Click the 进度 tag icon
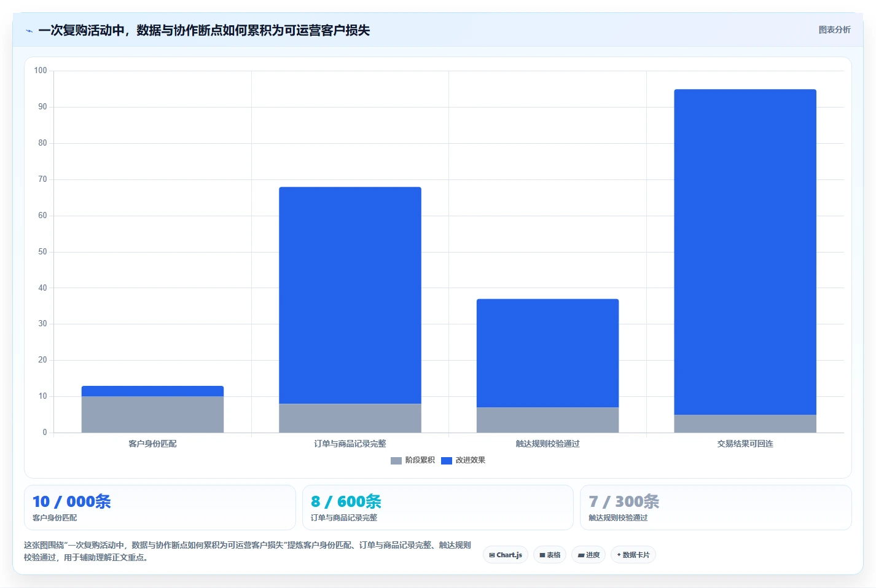The image size is (876, 588). (581, 555)
